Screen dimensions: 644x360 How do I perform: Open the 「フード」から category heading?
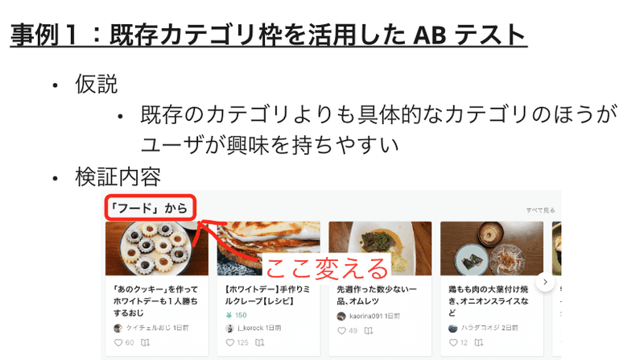150,209
